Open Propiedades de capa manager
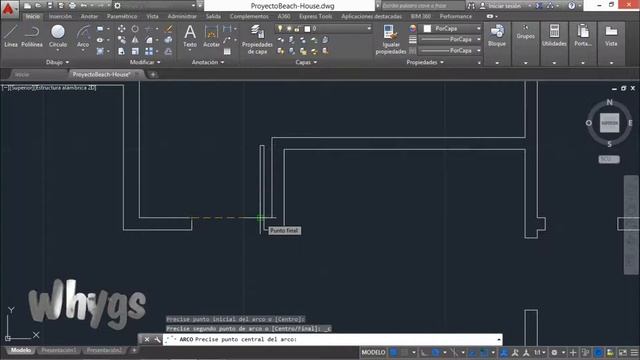The image size is (640, 360). tap(257, 39)
